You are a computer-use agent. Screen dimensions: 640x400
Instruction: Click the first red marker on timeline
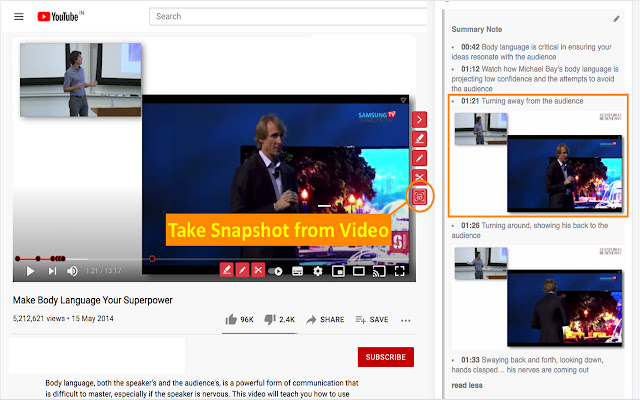tap(18, 258)
